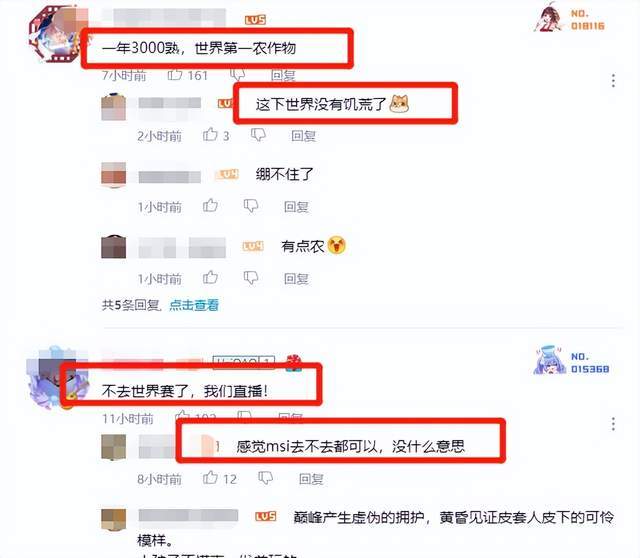Dislike the 有点农 reply
The height and width of the screenshot is (558, 640).
click(251, 278)
